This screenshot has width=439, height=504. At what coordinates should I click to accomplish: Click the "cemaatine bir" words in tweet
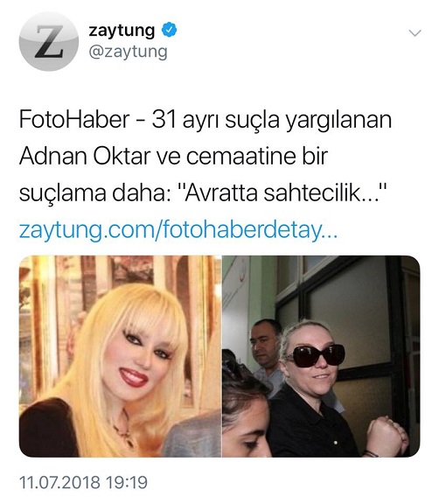pos(257,157)
